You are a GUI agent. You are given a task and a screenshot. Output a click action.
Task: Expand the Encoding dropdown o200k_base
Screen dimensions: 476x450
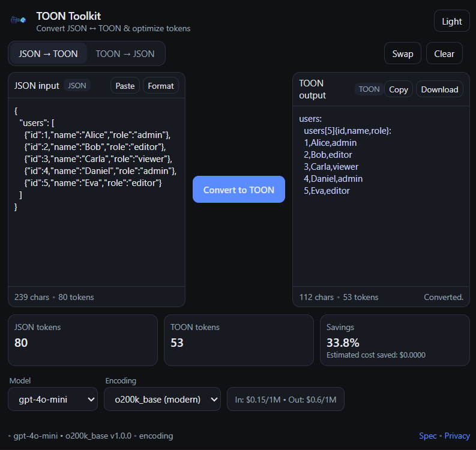point(162,399)
